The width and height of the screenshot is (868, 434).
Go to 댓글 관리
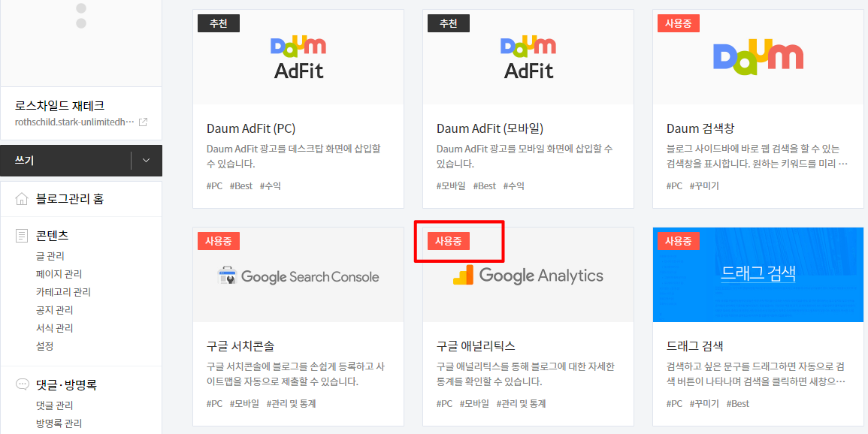click(53, 405)
